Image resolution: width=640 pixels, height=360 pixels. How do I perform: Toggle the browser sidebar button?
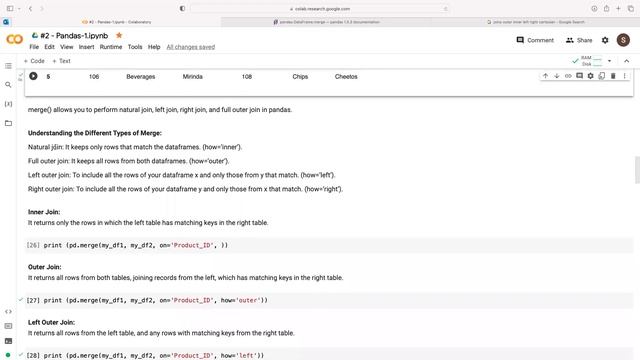pyautogui.click(x=10, y=9)
